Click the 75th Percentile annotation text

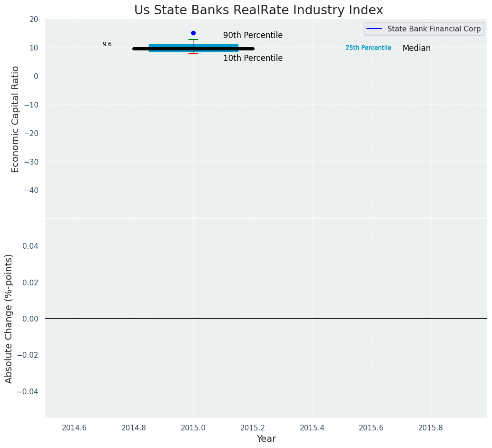click(x=368, y=48)
